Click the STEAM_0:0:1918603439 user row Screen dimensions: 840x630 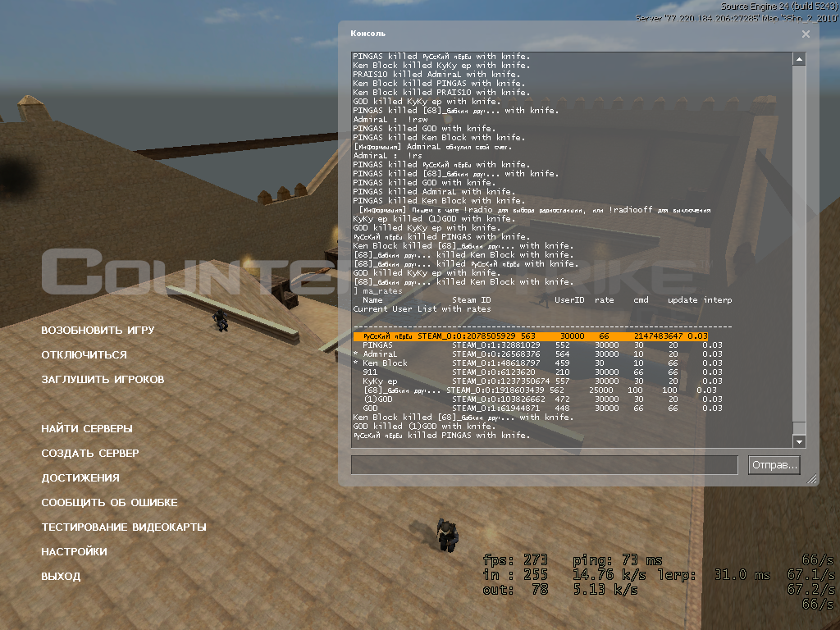point(540,390)
